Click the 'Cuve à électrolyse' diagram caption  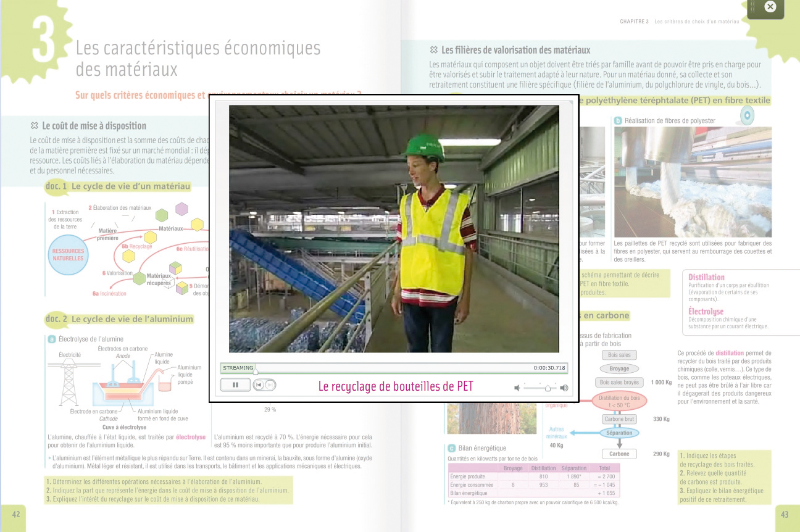pos(124,427)
